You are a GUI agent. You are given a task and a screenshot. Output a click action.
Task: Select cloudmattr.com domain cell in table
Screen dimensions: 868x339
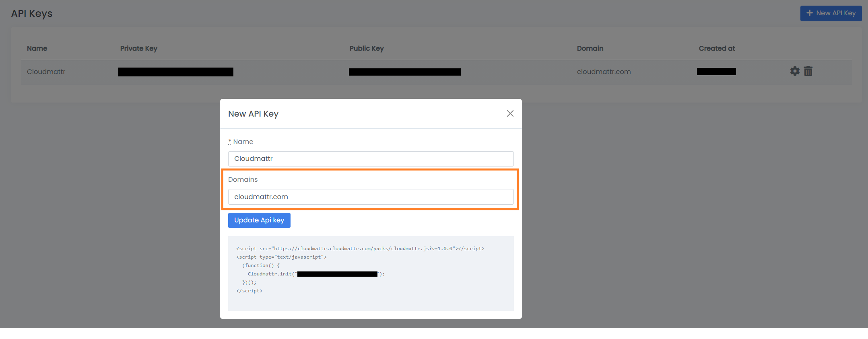[604, 72]
